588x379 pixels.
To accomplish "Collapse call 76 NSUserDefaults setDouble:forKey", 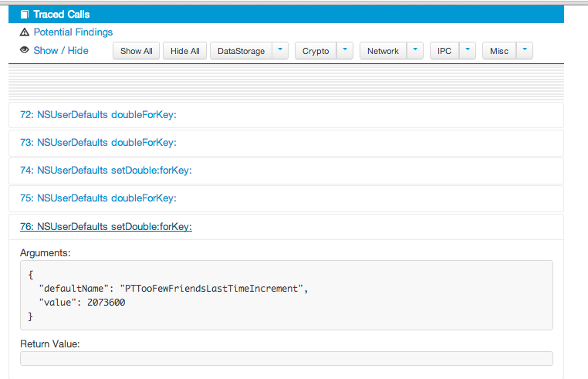I will coord(106,226).
